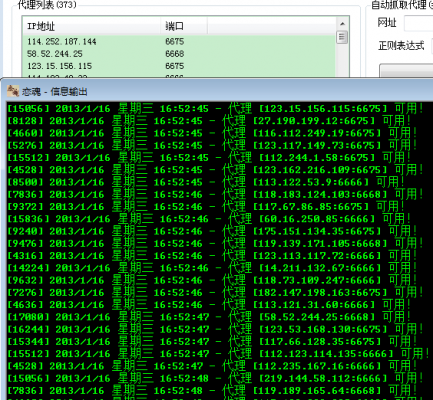Click log line for 123.15.156.115:6675

point(215,109)
